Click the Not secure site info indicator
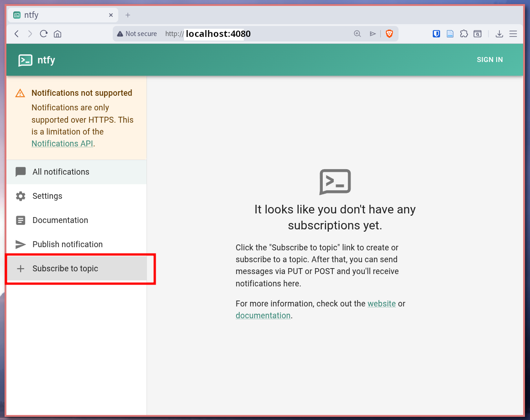 [x=136, y=34]
